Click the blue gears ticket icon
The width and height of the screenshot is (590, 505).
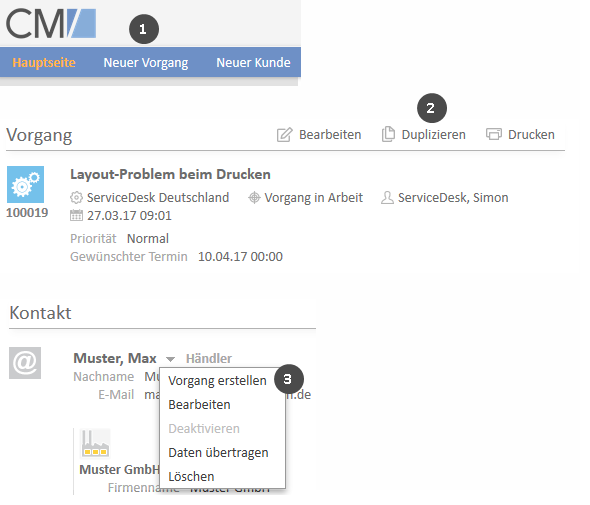pyautogui.click(x=26, y=185)
